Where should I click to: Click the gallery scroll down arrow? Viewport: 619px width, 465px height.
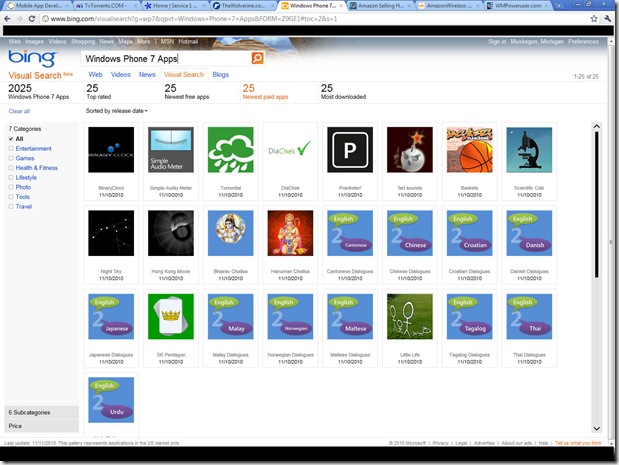click(596, 428)
